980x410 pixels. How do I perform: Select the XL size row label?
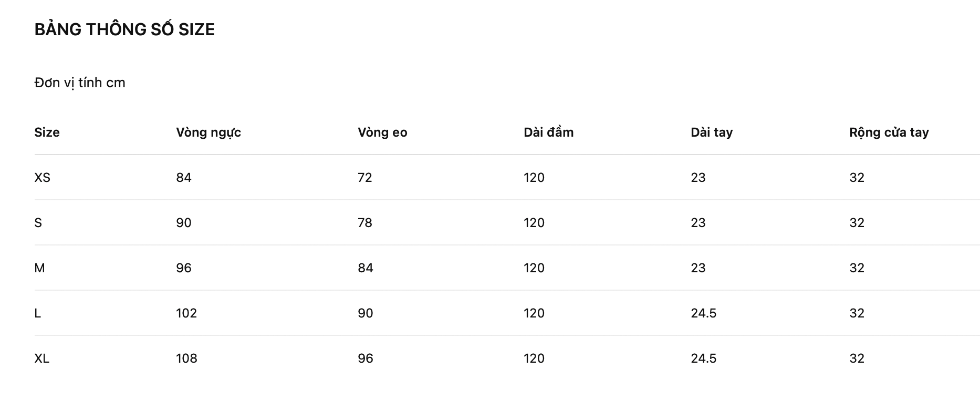point(42,358)
